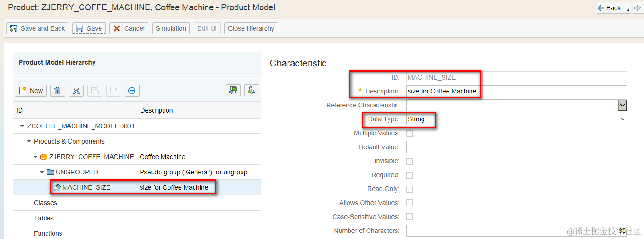The image size is (644, 239).
Task: Check the Read Only checkbox
Action: [410, 189]
